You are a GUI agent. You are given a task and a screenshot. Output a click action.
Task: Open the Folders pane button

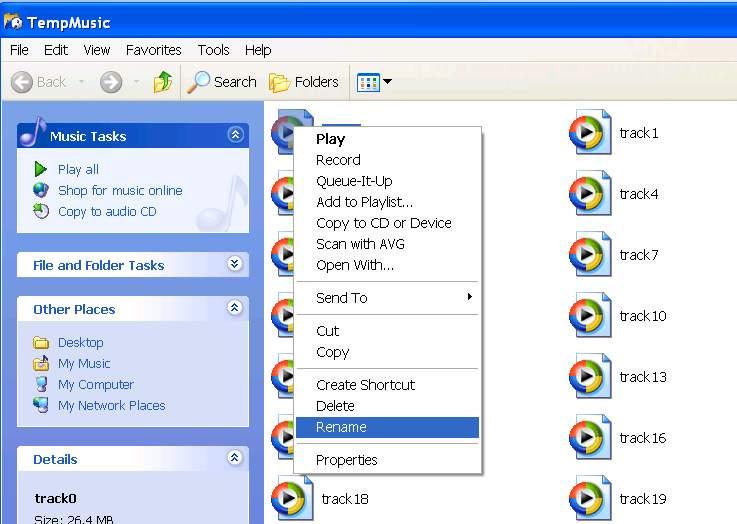pos(305,82)
